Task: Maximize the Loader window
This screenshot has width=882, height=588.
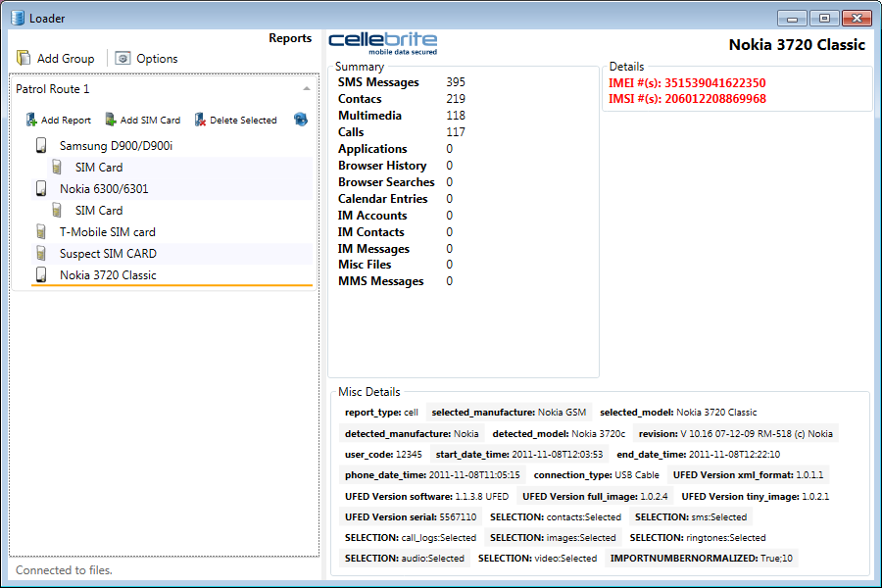Action: pyautogui.click(x=824, y=18)
